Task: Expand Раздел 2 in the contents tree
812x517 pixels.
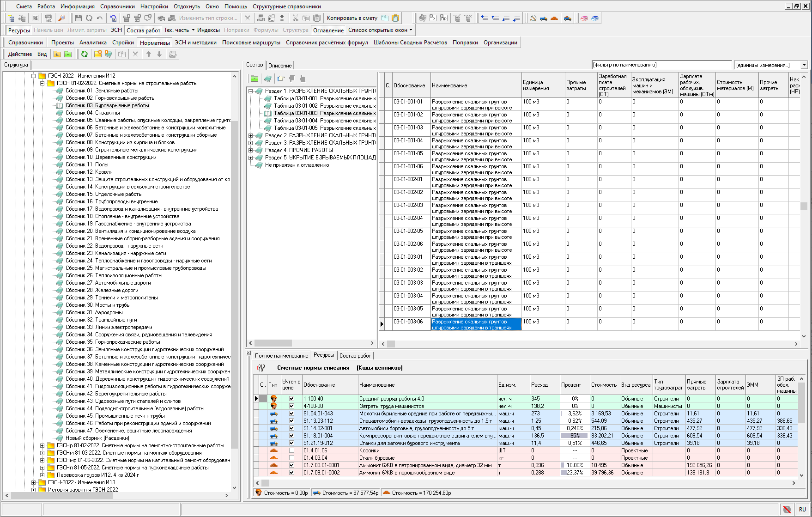Action: click(251, 135)
